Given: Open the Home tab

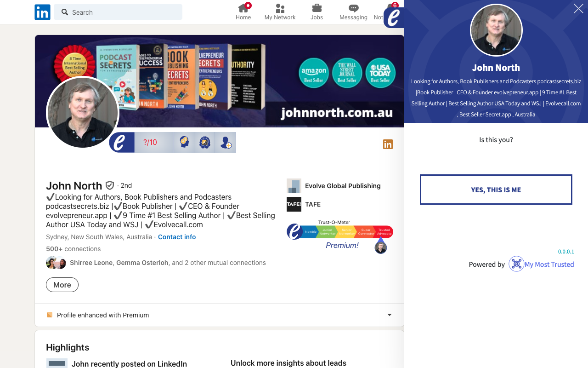Looking at the screenshot, I should click(243, 12).
